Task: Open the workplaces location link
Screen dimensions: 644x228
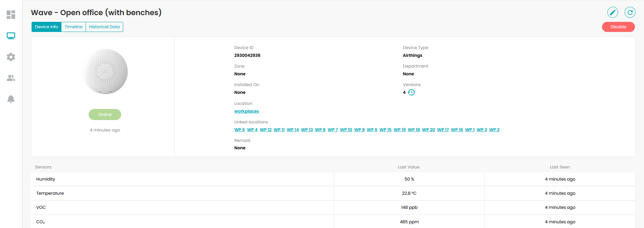Action: click(x=246, y=111)
